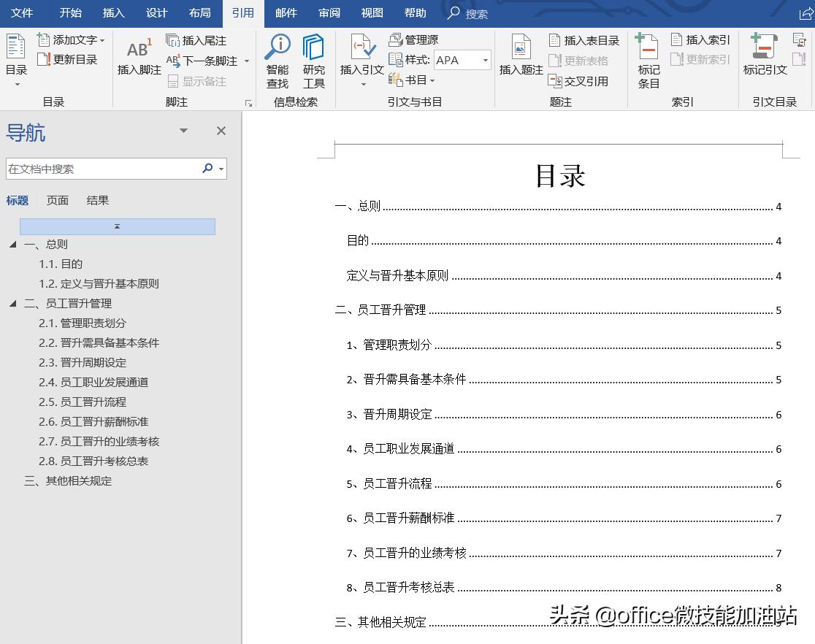Click inside the navigation search box
The height and width of the screenshot is (644, 815).
click(102, 168)
